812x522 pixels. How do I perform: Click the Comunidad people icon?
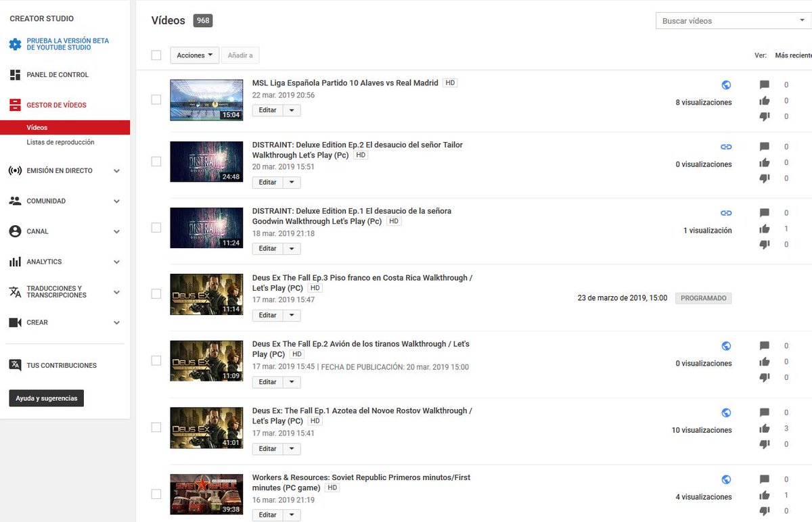(15, 201)
